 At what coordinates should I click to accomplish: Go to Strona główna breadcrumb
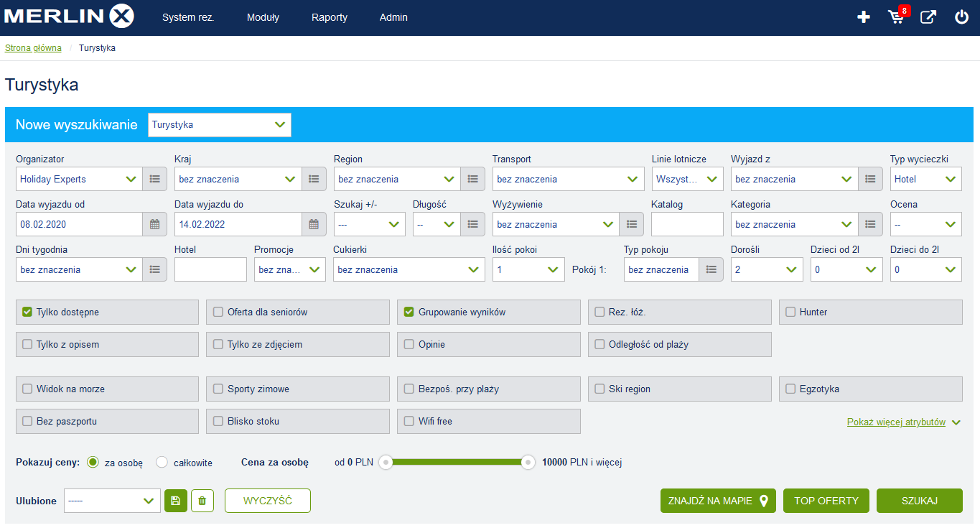click(33, 48)
